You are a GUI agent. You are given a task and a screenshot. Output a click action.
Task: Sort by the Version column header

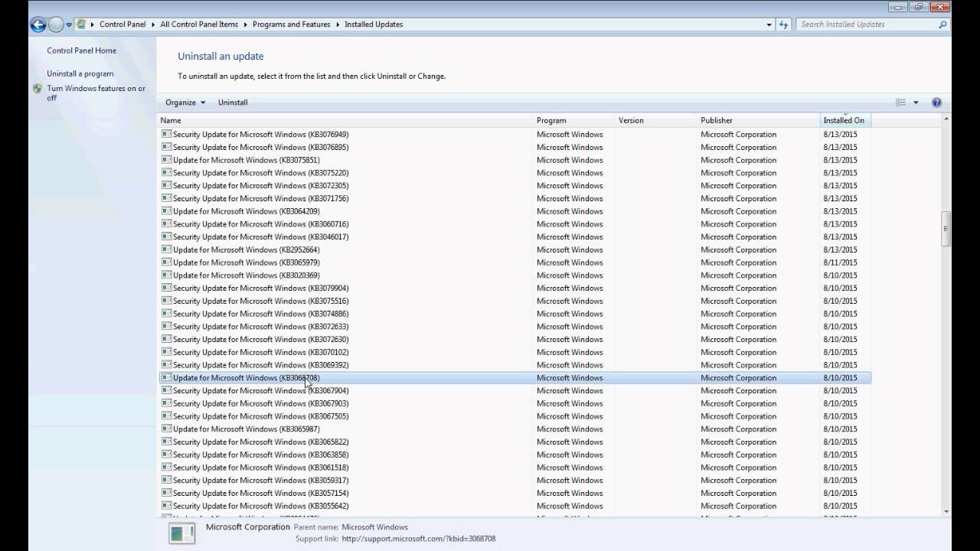pos(656,120)
